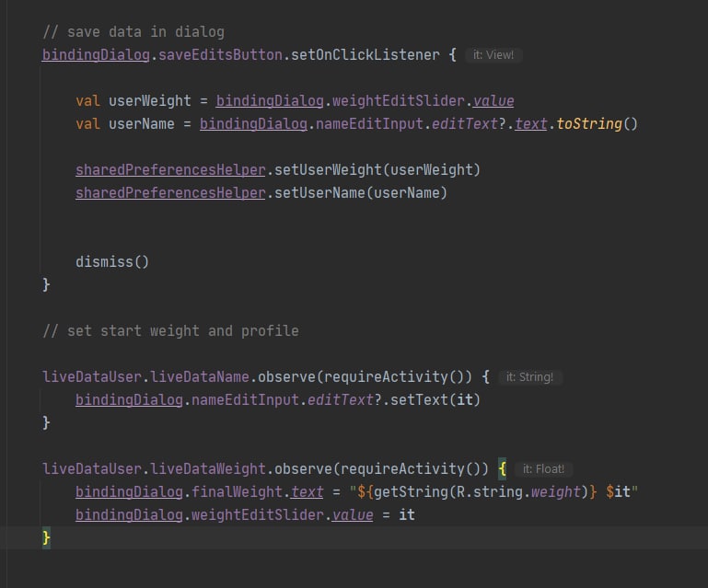The width and height of the screenshot is (708, 588).
Task: Click "observe" on the liveDataWeight line
Action: point(303,469)
